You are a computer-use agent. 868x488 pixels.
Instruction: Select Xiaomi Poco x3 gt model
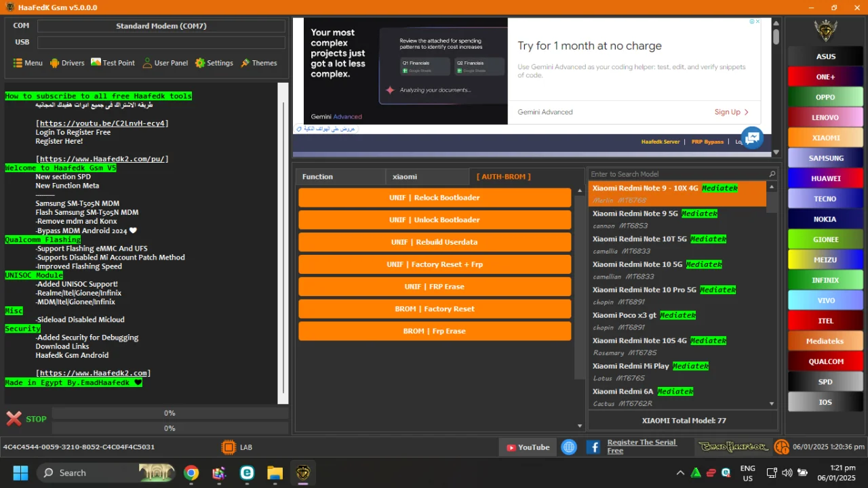(x=677, y=321)
